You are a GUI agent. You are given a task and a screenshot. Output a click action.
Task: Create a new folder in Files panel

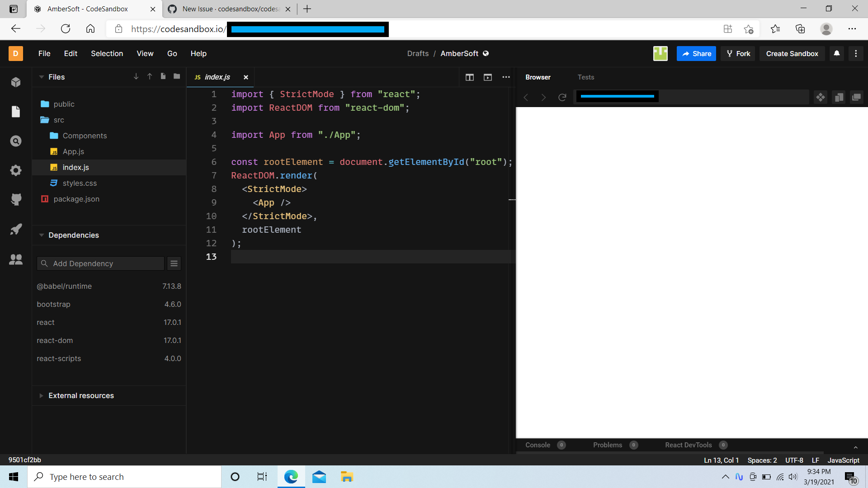coord(177,76)
